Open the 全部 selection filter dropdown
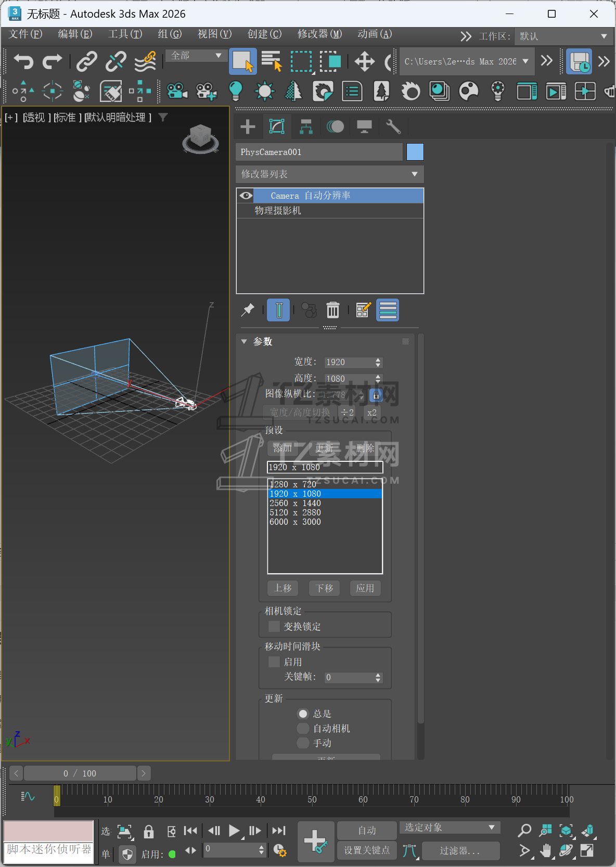 196,56
